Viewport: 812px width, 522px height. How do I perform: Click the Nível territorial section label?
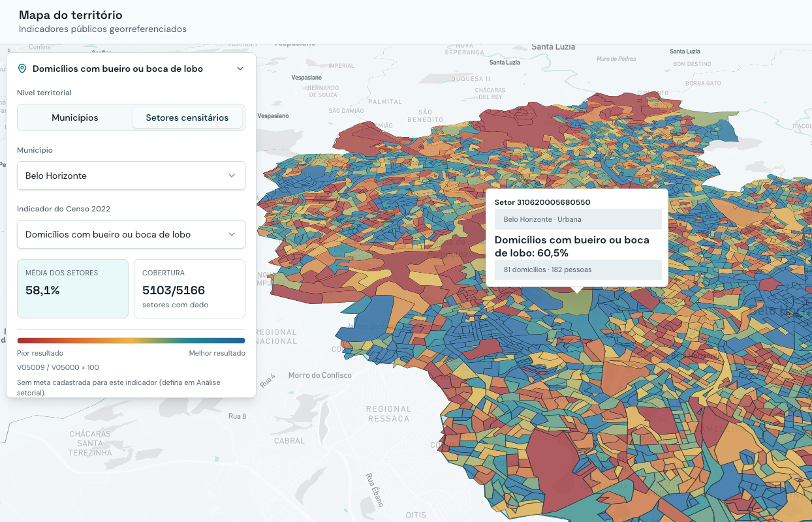[44, 93]
